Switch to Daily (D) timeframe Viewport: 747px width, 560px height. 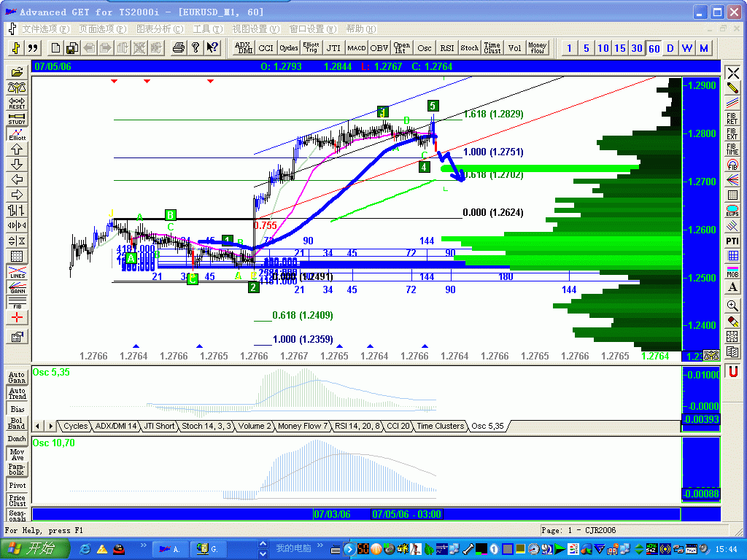pos(670,48)
